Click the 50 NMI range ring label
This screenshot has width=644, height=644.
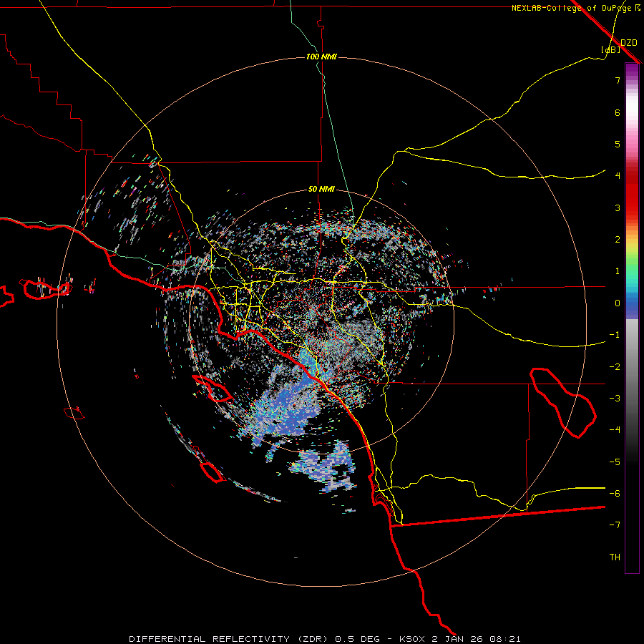click(x=321, y=190)
